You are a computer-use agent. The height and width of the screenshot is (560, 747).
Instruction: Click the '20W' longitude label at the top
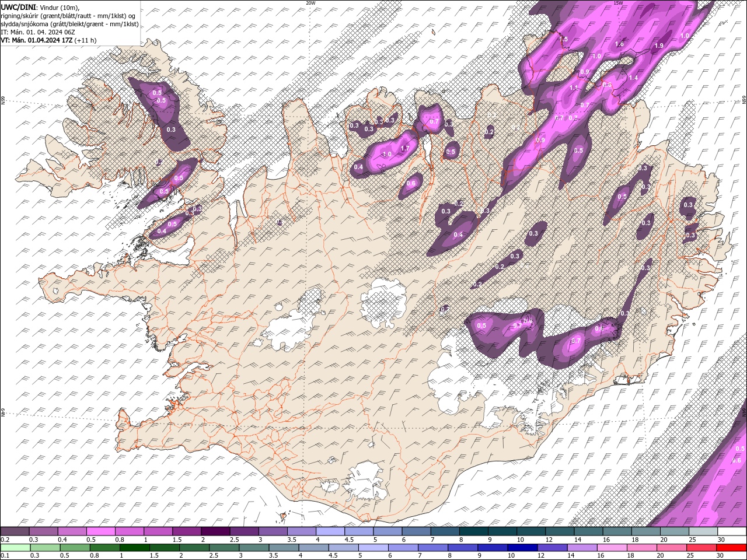pyautogui.click(x=310, y=2)
